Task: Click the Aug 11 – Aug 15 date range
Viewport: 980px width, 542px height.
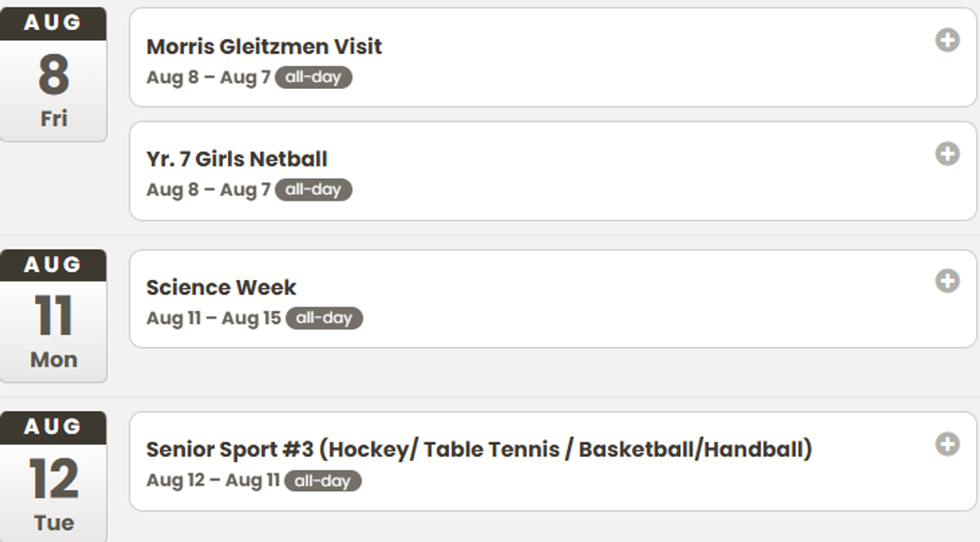Action: 213,318
